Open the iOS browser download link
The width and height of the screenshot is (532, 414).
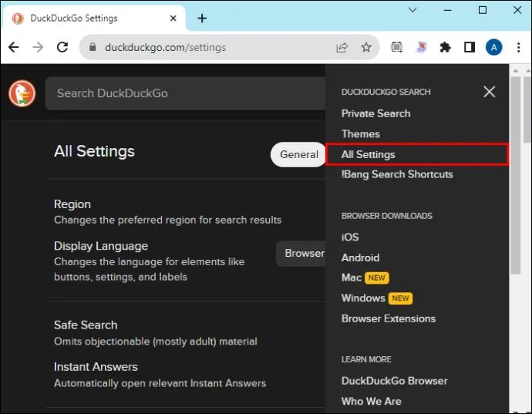[x=350, y=237]
